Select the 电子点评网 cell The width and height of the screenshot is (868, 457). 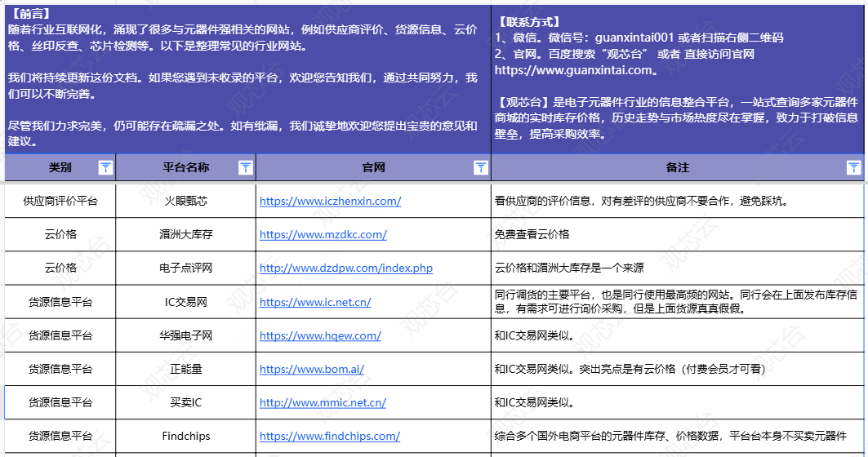[x=186, y=268]
